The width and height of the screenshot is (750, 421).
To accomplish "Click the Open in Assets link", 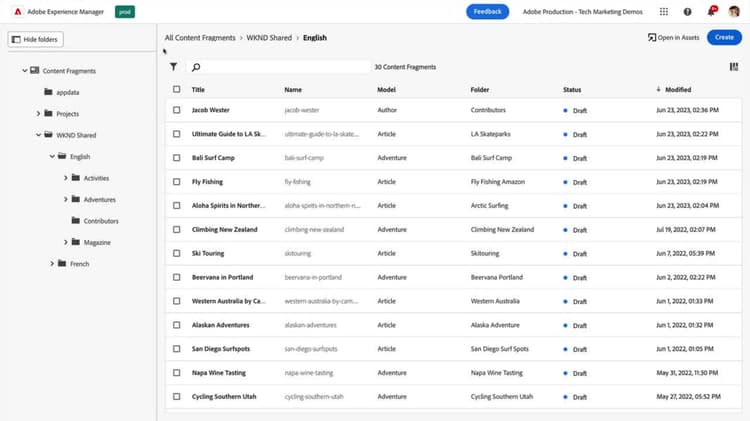I will coord(673,37).
